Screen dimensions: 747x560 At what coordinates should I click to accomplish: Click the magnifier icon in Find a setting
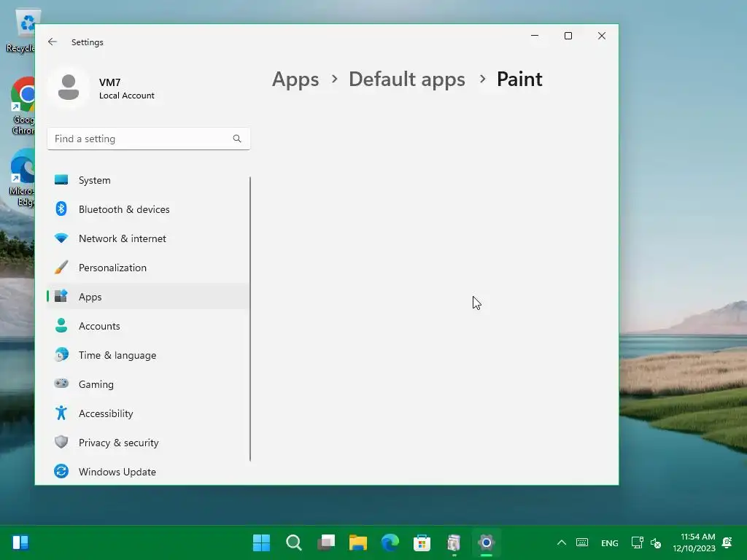237,139
